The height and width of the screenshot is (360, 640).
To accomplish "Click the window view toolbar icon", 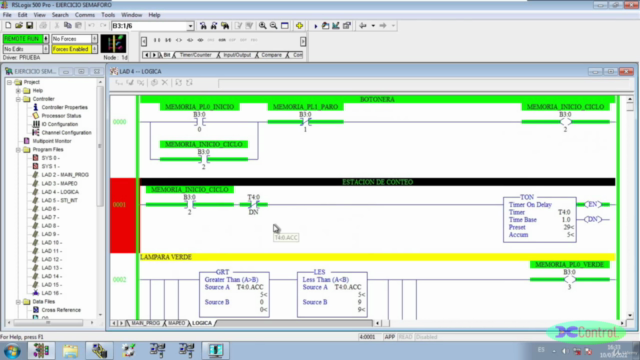I will click(285, 26).
